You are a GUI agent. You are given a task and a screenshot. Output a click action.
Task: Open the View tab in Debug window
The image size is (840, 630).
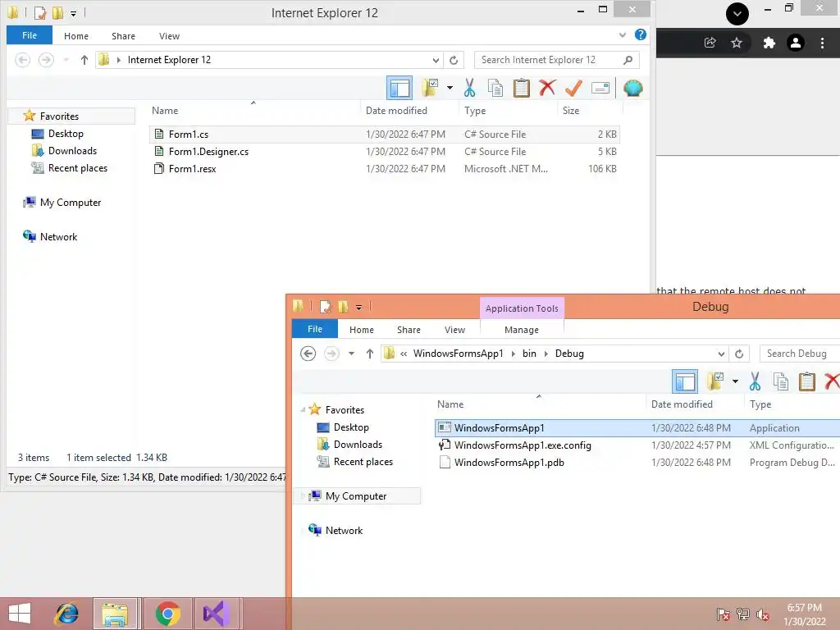coord(454,330)
